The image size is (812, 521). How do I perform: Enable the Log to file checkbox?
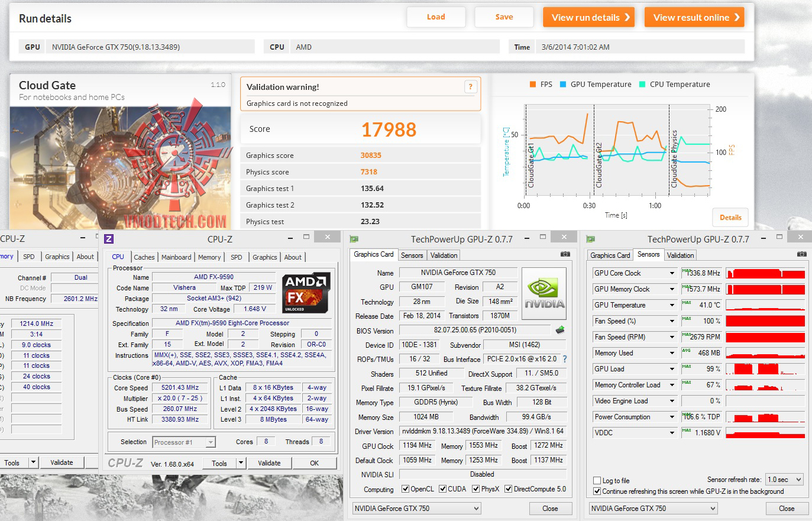[597, 481]
